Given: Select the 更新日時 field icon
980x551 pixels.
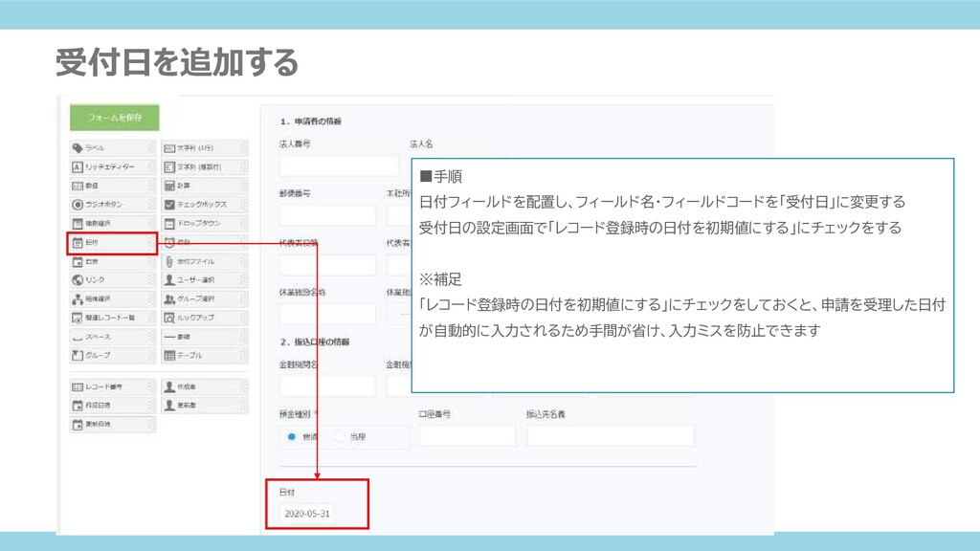Looking at the screenshot, I should (78, 424).
